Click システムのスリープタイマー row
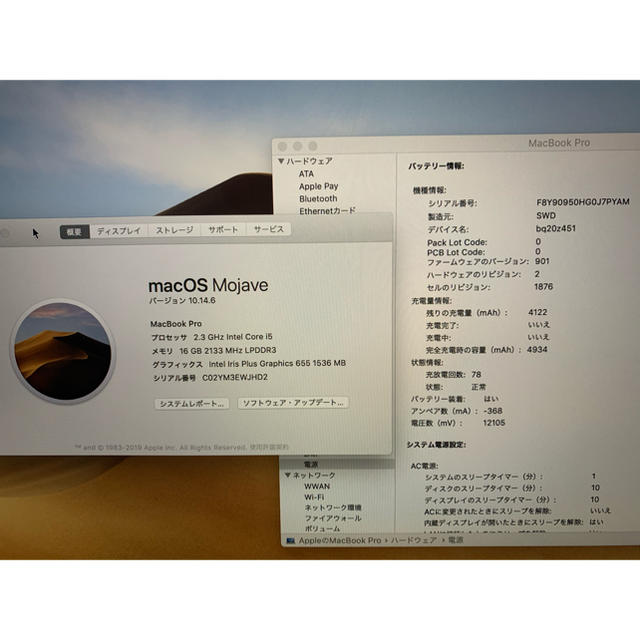Screen dimensions: 640x640 (x=511, y=477)
